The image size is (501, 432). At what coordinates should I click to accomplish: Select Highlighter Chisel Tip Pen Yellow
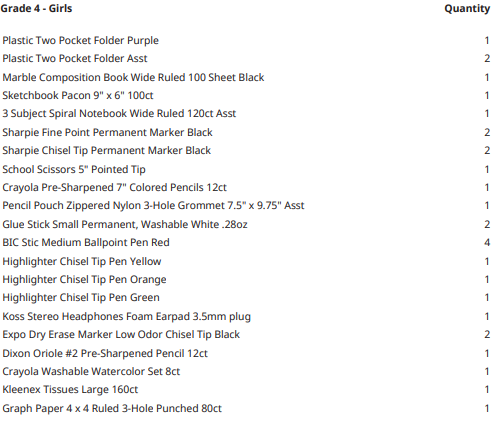click(82, 262)
